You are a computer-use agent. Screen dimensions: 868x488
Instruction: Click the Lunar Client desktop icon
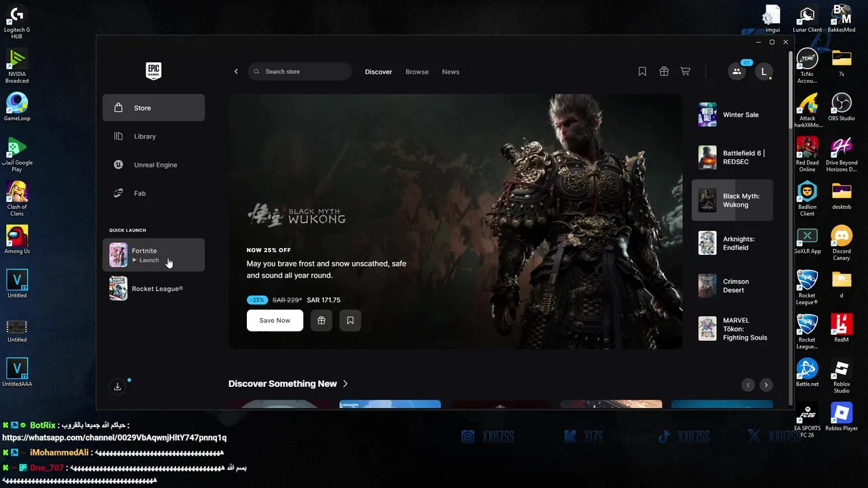click(x=807, y=19)
